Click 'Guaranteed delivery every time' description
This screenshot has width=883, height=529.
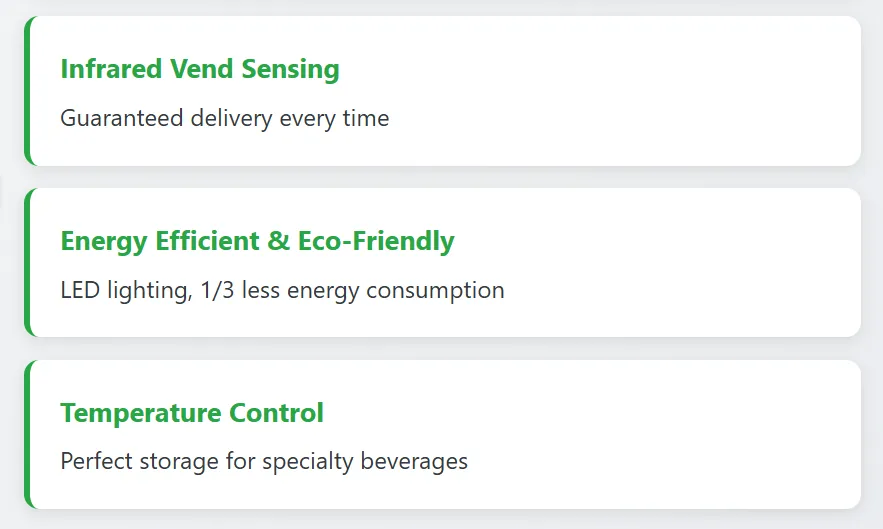coord(225,118)
